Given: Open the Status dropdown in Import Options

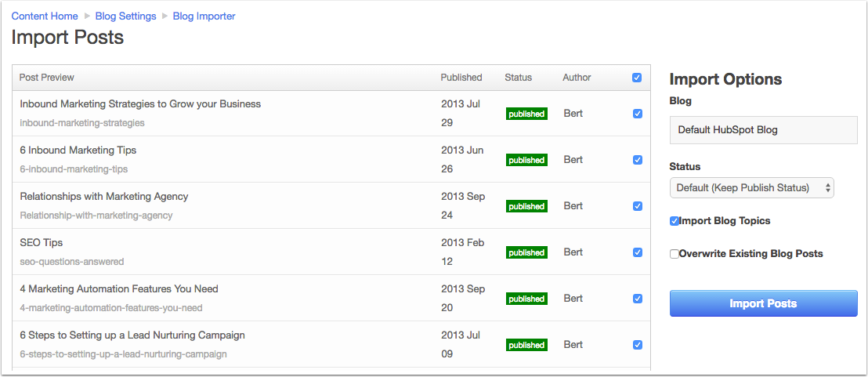Looking at the screenshot, I should [751, 188].
